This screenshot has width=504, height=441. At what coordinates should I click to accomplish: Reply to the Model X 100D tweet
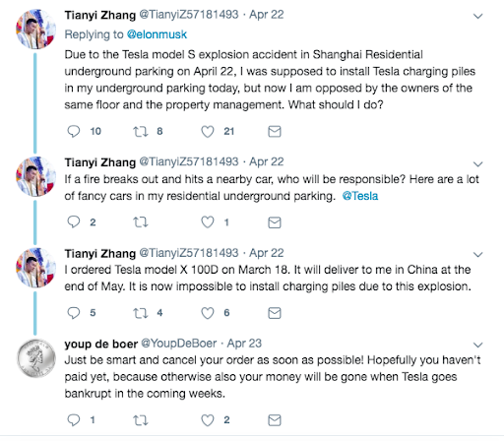[x=74, y=313]
